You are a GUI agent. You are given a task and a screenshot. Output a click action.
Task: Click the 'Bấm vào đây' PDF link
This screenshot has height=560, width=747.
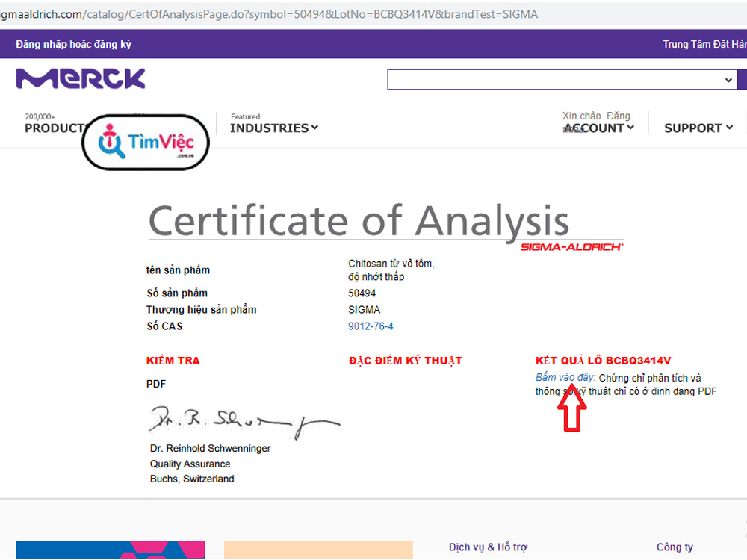[565, 378]
